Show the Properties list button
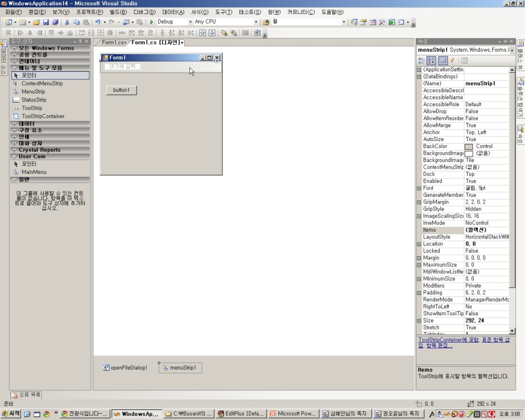Screen dimensions: 525x420 442,61
